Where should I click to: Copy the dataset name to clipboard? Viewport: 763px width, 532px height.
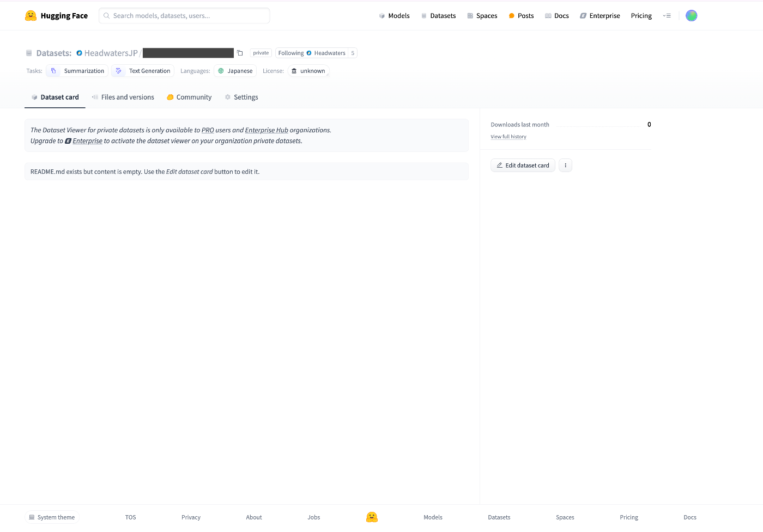coord(240,53)
